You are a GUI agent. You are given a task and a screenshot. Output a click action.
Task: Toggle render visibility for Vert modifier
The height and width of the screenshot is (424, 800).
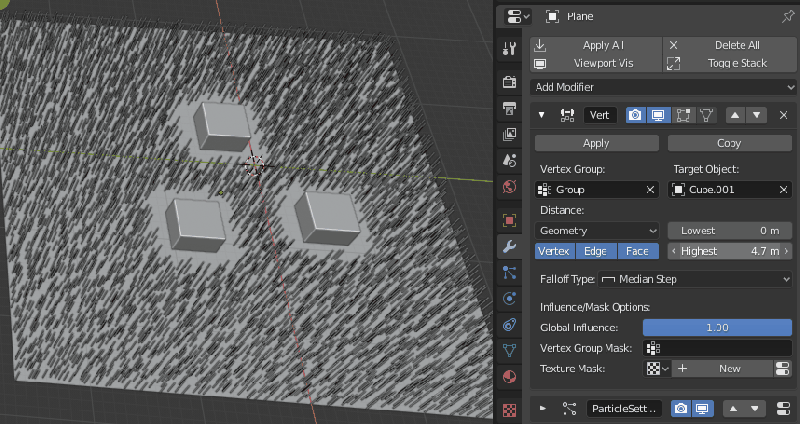tap(636, 115)
